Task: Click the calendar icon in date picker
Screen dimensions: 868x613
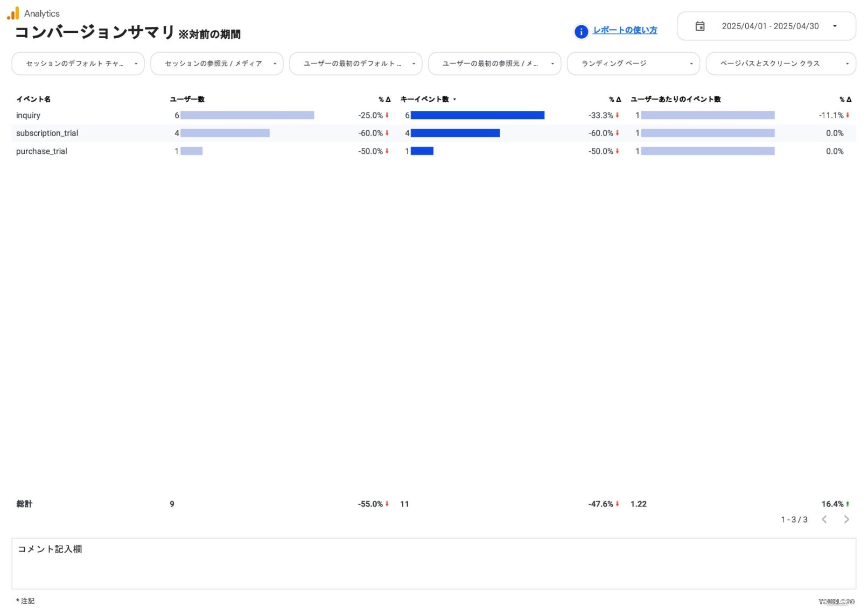Action: point(699,26)
